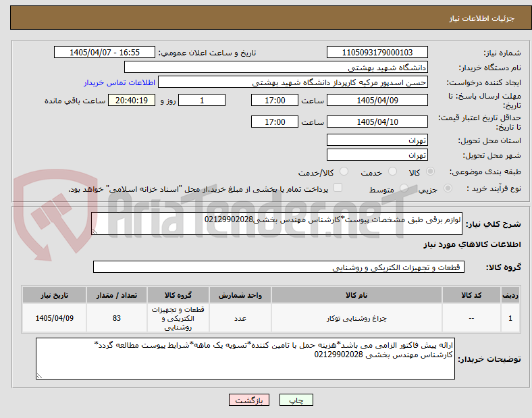This screenshot has width=532, height=418.
Task: Click the delivery province تهران field
Action: pos(377,140)
